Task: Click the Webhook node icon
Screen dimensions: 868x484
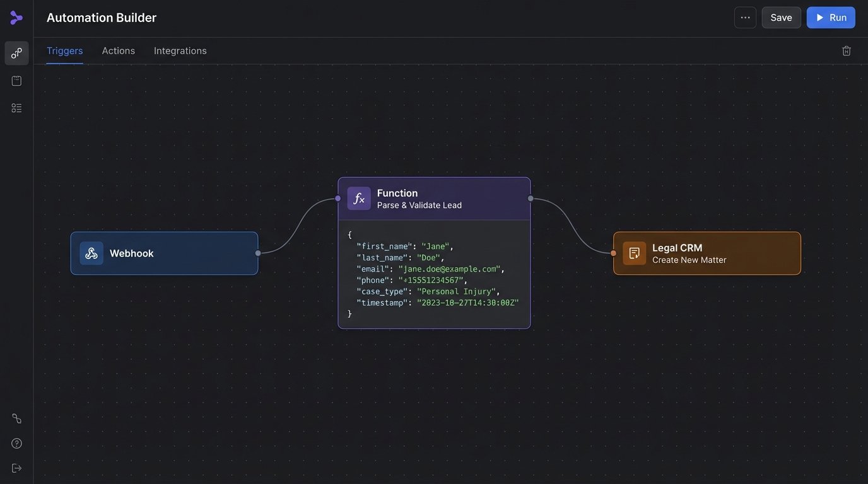Action: click(x=91, y=253)
